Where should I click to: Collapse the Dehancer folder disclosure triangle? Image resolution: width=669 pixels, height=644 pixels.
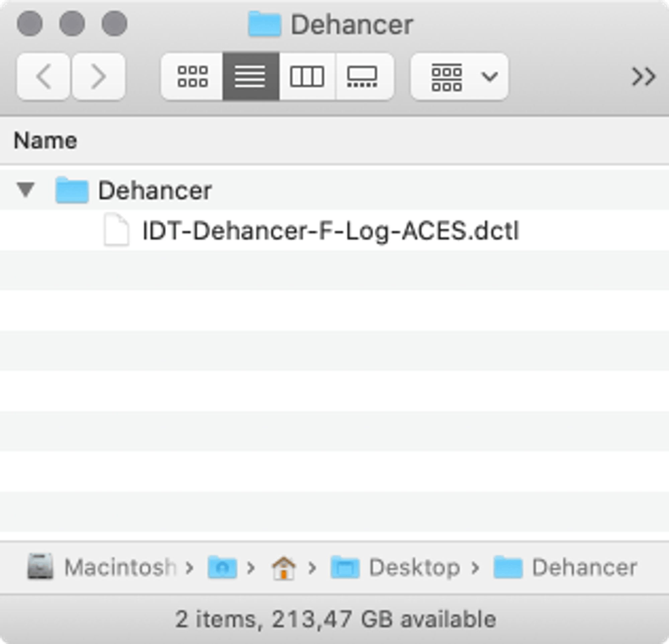pos(26,189)
